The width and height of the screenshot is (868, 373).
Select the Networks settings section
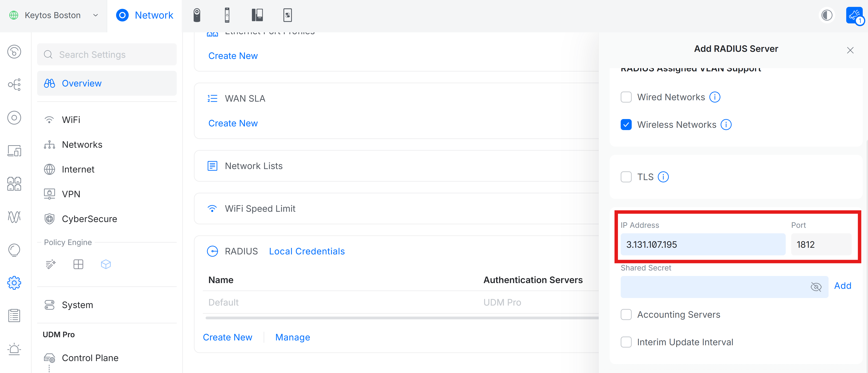82,144
